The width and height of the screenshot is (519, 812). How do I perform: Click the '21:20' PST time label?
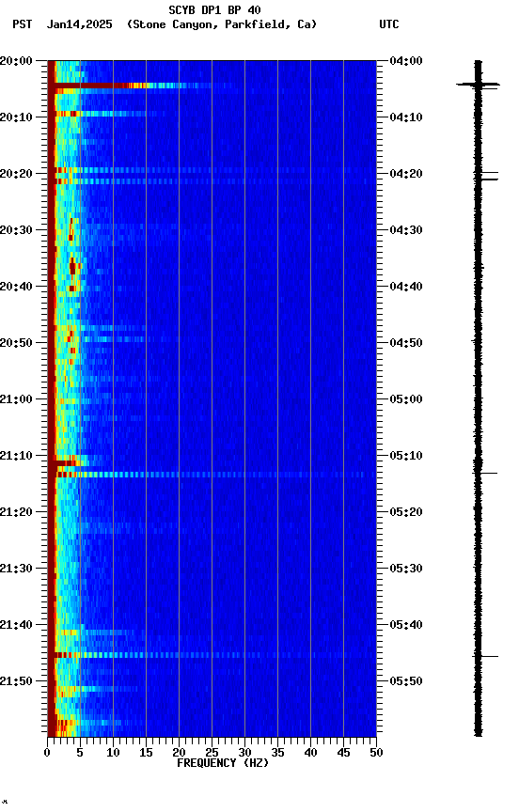[x=16, y=512]
